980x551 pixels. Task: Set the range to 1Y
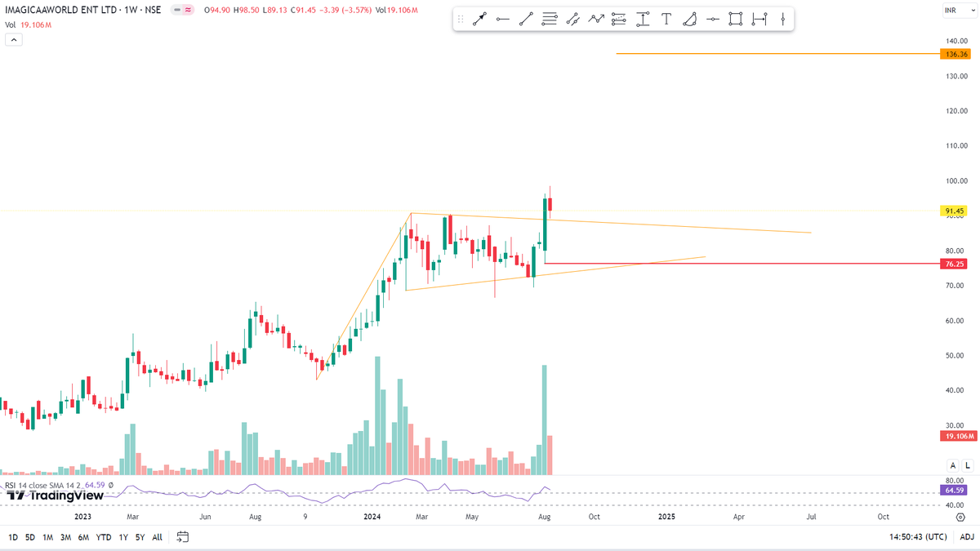(x=123, y=537)
